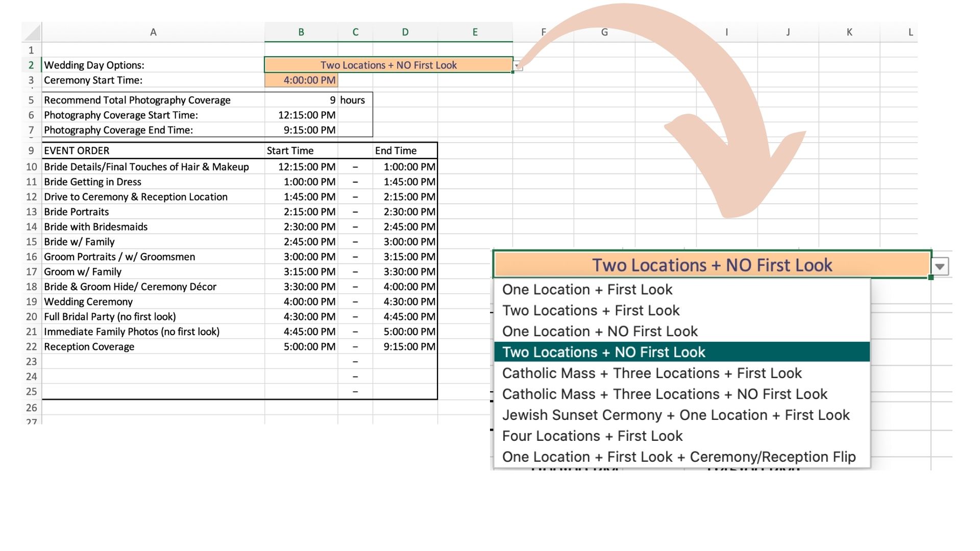980x551 pixels.
Task: Select Catholic Mass + Three Locations + First Look
Action: coord(652,373)
